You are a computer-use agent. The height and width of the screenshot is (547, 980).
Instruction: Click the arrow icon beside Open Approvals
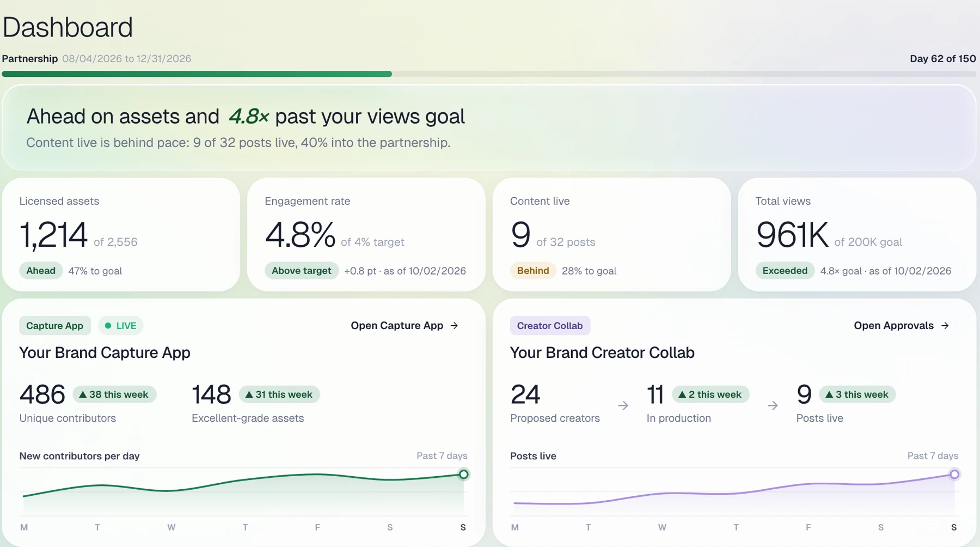945,325
